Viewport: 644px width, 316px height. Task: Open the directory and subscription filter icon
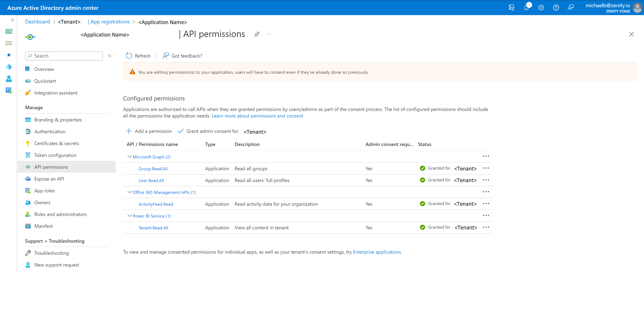coord(511,7)
